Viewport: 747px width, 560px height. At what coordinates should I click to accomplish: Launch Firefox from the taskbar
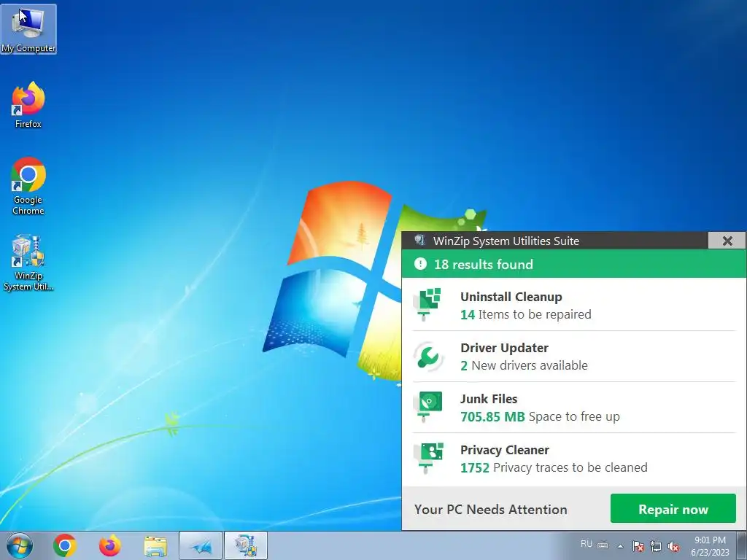109,545
